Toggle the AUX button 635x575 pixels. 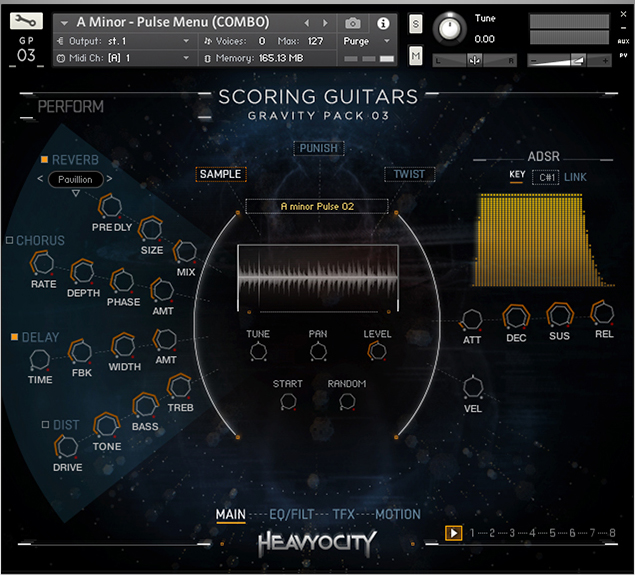623,41
